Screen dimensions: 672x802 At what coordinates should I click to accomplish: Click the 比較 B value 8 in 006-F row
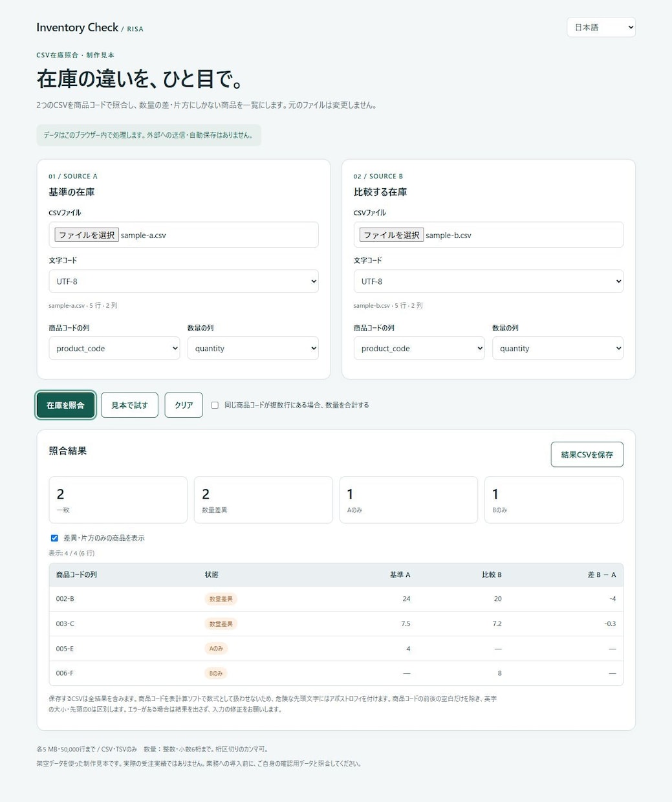point(499,673)
